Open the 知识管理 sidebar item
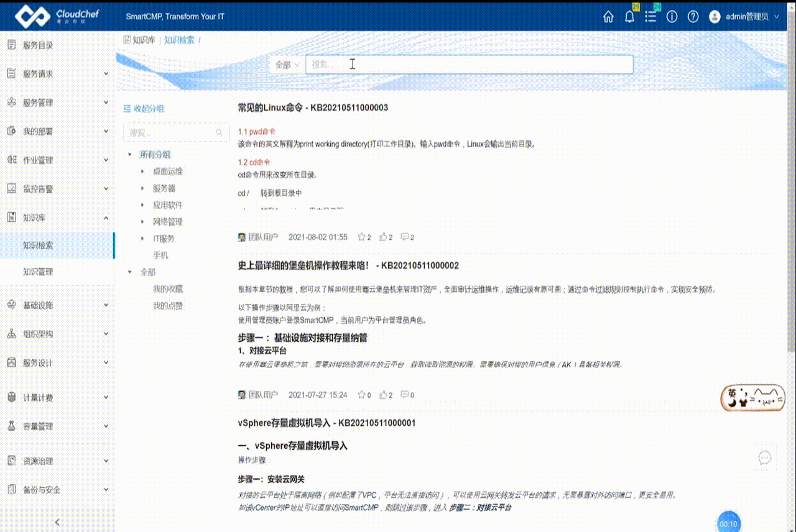Screen dimensions: 796x532 pos(57,272)
